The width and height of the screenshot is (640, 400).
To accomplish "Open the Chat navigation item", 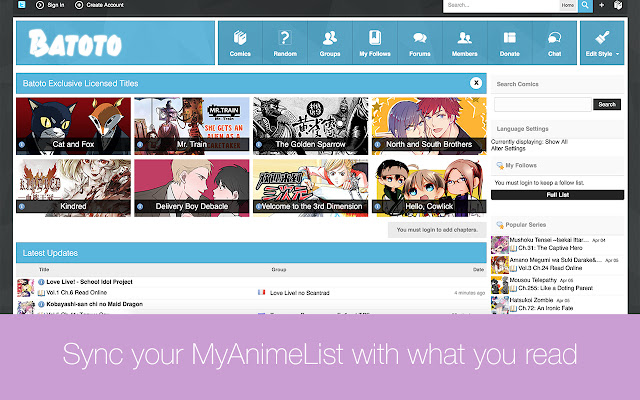I will [554, 43].
